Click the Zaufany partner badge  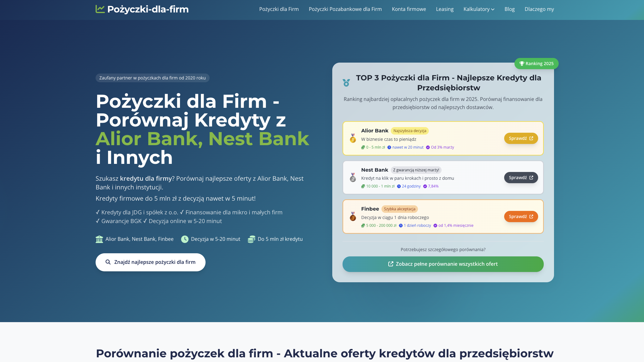point(153,78)
